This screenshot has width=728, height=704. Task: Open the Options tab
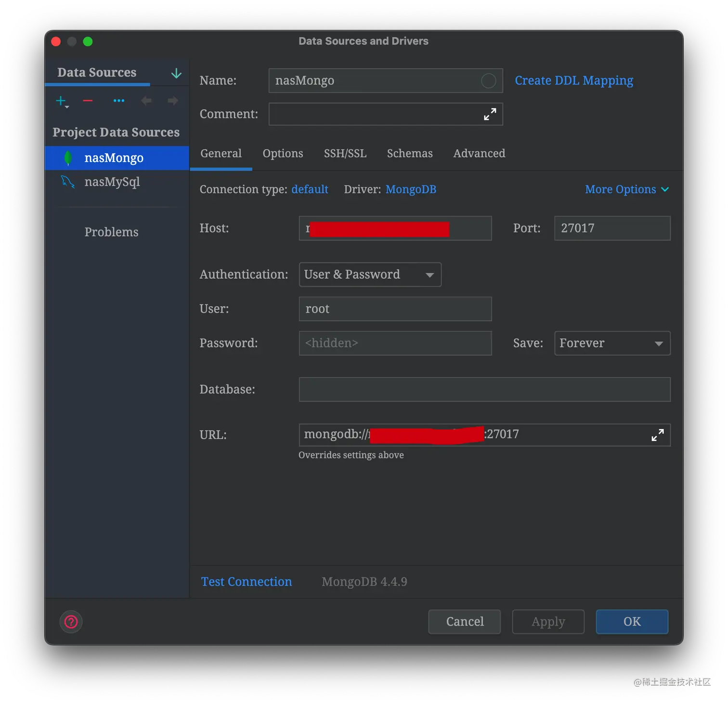tap(283, 154)
